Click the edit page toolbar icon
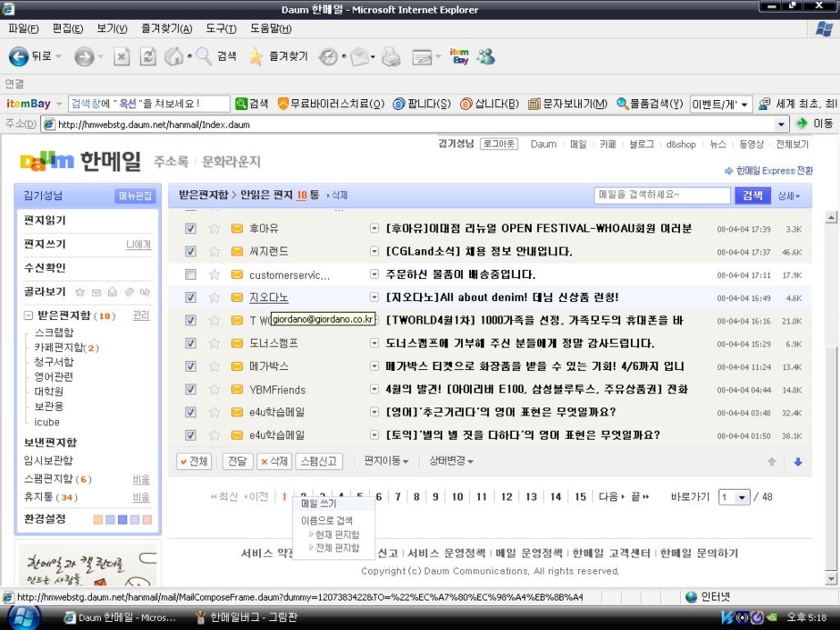 [422, 57]
